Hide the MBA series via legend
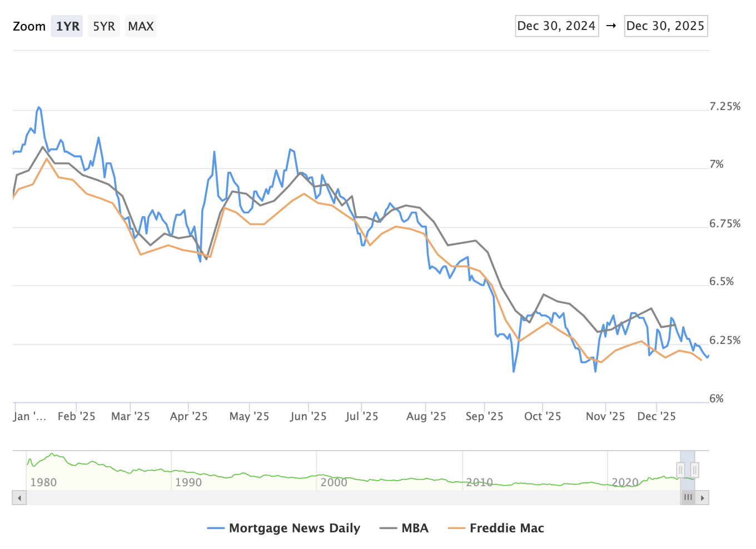This screenshot has width=756, height=549. click(415, 528)
